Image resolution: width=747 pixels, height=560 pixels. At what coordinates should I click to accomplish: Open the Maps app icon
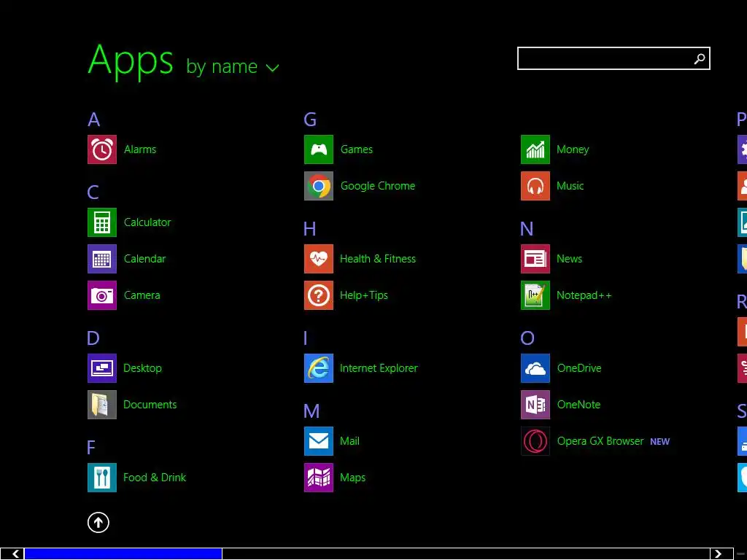(319, 478)
